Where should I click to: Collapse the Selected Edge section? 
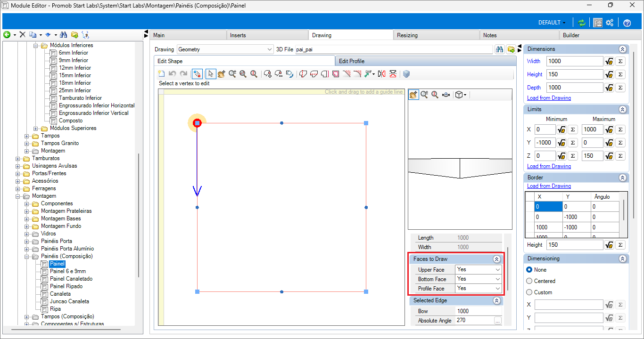(496, 300)
